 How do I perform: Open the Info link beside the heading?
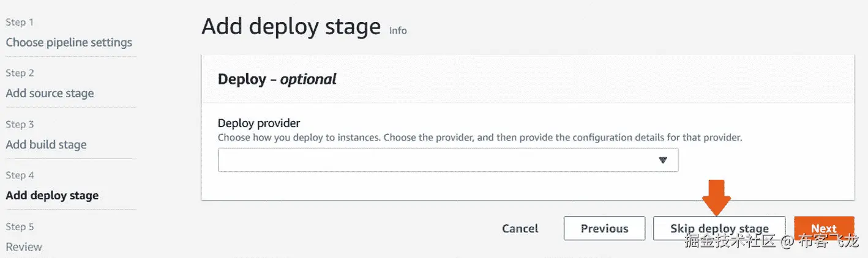[x=398, y=31]
